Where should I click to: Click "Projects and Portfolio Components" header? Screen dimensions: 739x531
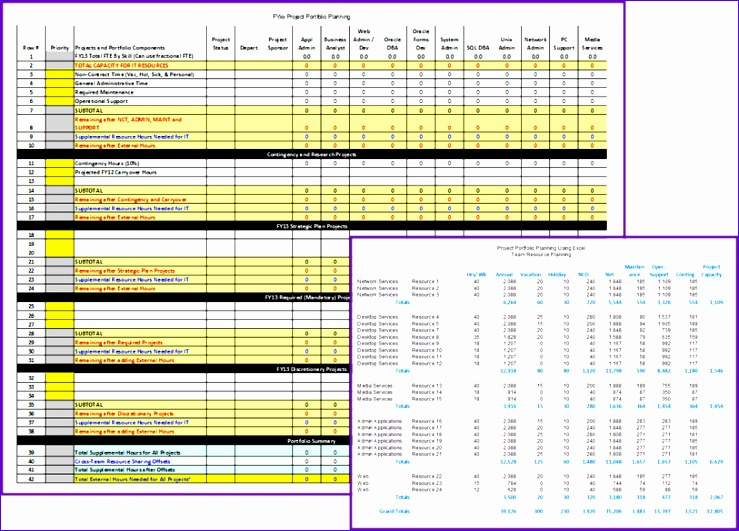(x=120, y=48)
